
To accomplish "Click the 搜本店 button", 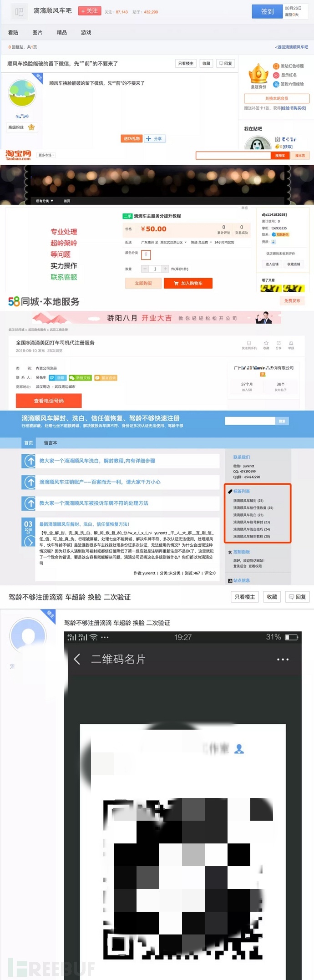I will tap(300, 156).
